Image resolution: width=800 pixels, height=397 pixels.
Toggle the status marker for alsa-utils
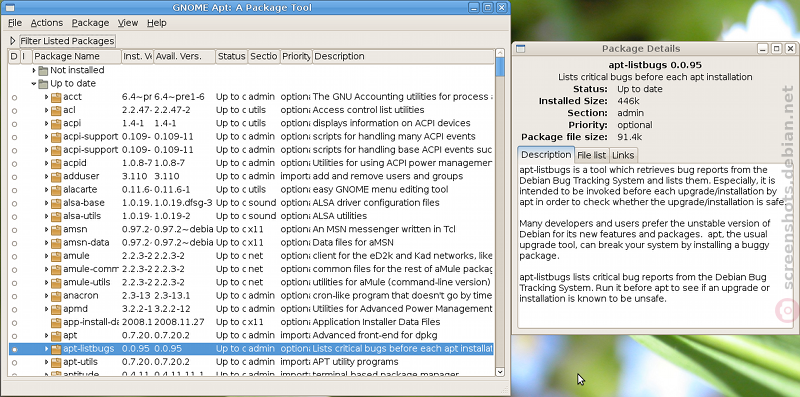pyautogui.click(x=14, y=216)
